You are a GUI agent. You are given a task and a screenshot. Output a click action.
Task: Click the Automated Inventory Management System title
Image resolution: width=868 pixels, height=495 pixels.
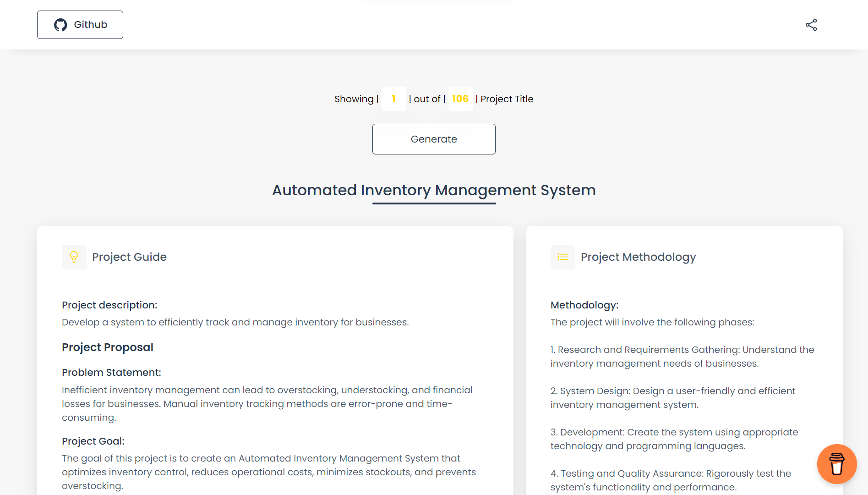pos(434,190)
